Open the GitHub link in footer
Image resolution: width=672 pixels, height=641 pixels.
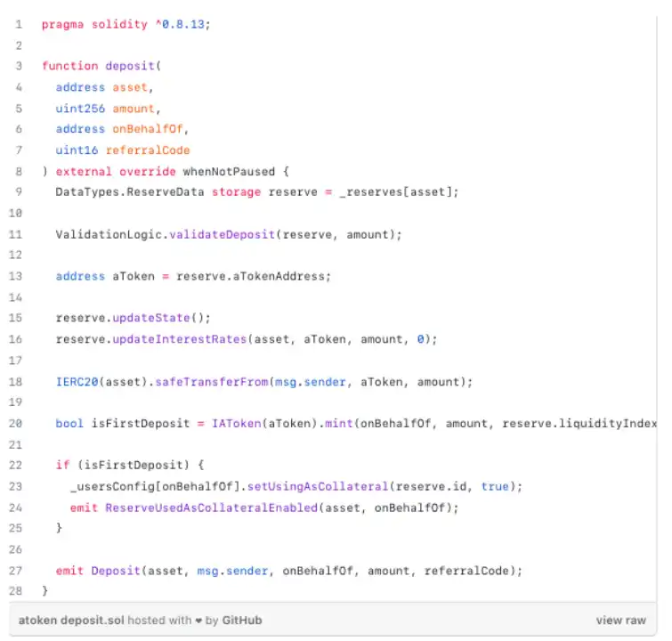(242, 620)
